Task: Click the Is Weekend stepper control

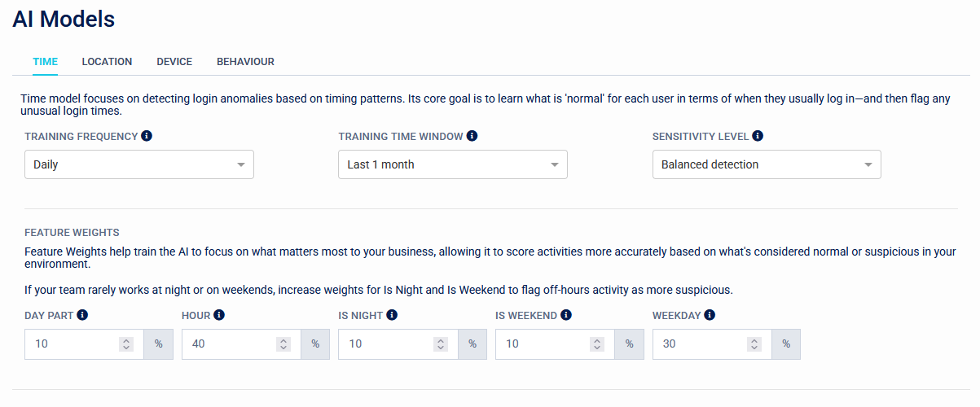Action: [597, 344]
